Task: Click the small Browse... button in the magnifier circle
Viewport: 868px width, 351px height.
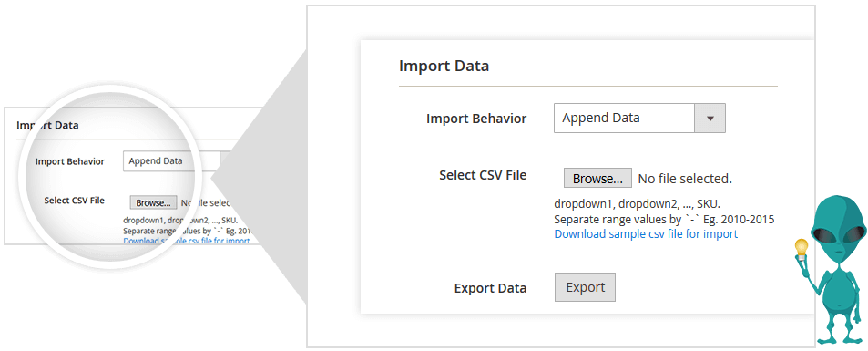Action: click(x=153, y=203)
